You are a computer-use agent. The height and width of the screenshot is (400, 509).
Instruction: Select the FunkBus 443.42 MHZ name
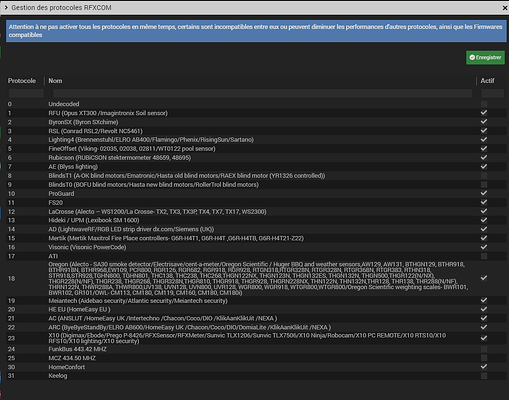click(x=77, y=349)
